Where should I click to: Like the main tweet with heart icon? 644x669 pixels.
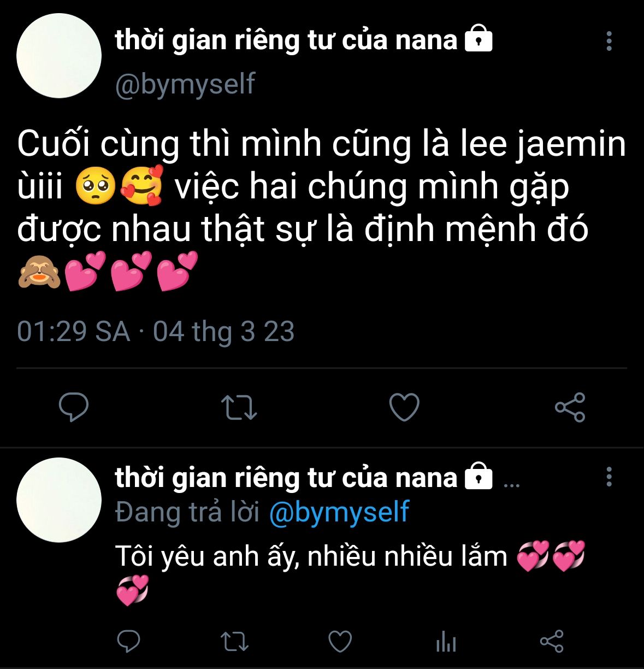(x=404, y=407)
